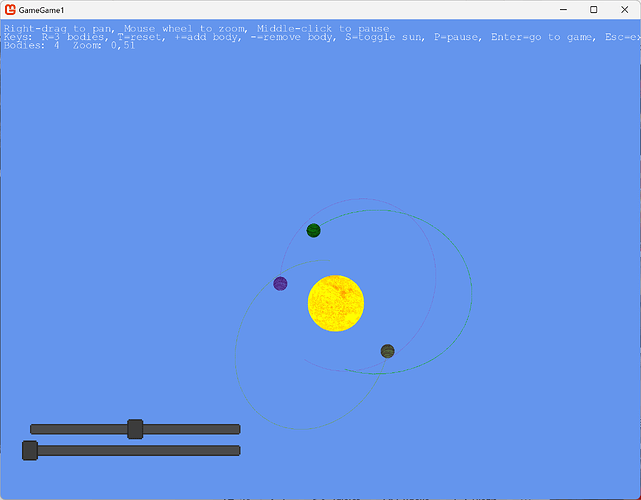Click the "Bodies: 4" counter text
Viewport: 641px width, 500px height.
pyautogui.click(x=31, y=45)
